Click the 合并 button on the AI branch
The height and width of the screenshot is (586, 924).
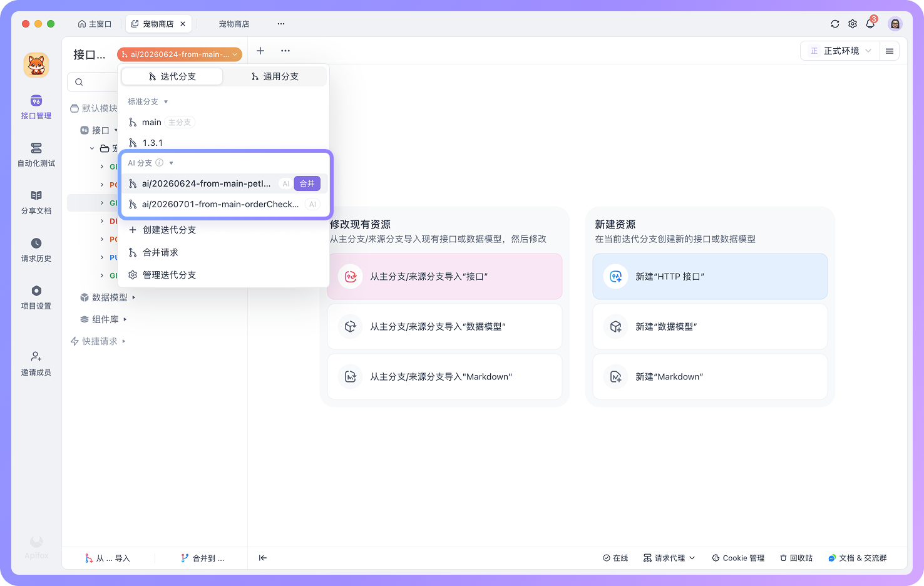tap(307, 183)
